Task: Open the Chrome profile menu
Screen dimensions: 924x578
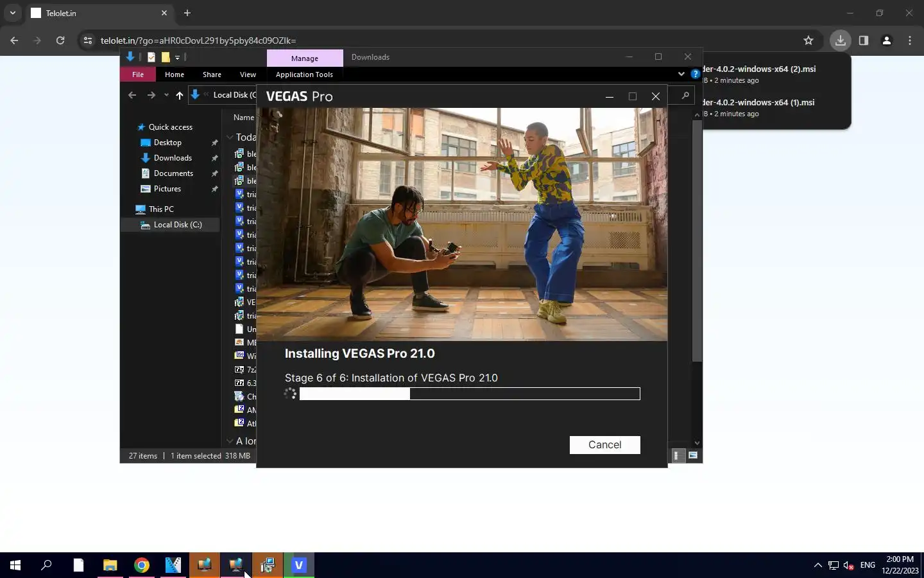Action: (x=887, y=40)
